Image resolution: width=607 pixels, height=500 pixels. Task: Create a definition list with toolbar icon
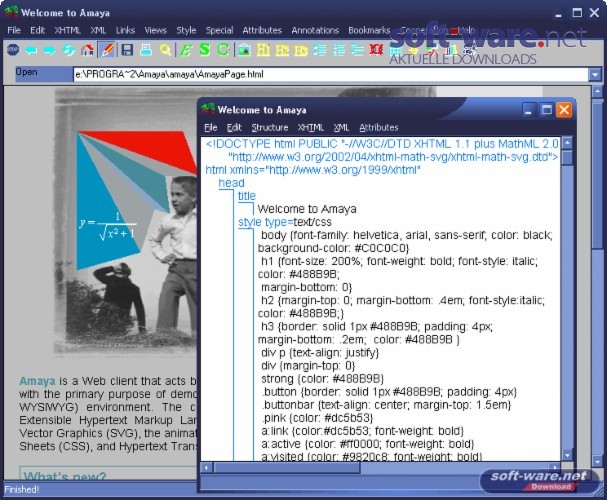click(357, 50)
